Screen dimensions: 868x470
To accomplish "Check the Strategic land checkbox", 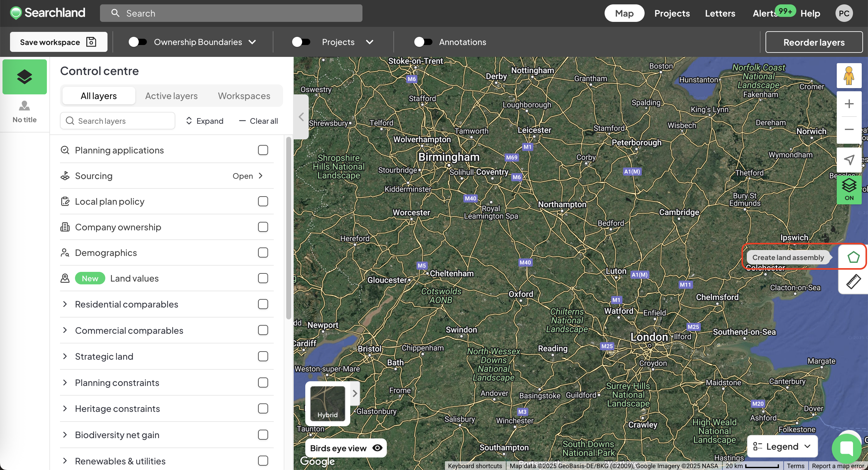I will [x=263, y=356].
